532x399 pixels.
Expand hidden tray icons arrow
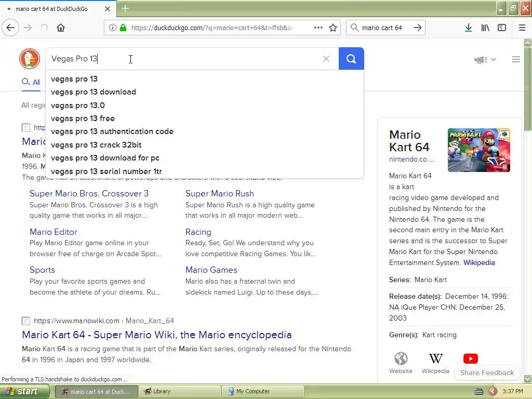coord(493,392)
